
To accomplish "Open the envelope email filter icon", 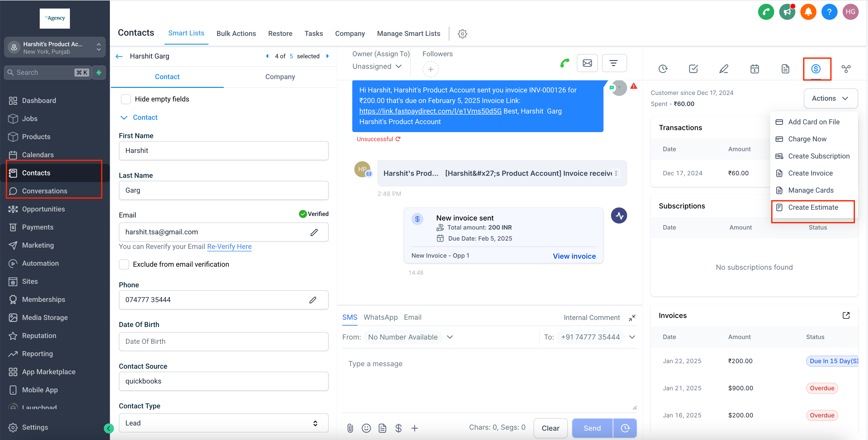I will pos(587,63).
